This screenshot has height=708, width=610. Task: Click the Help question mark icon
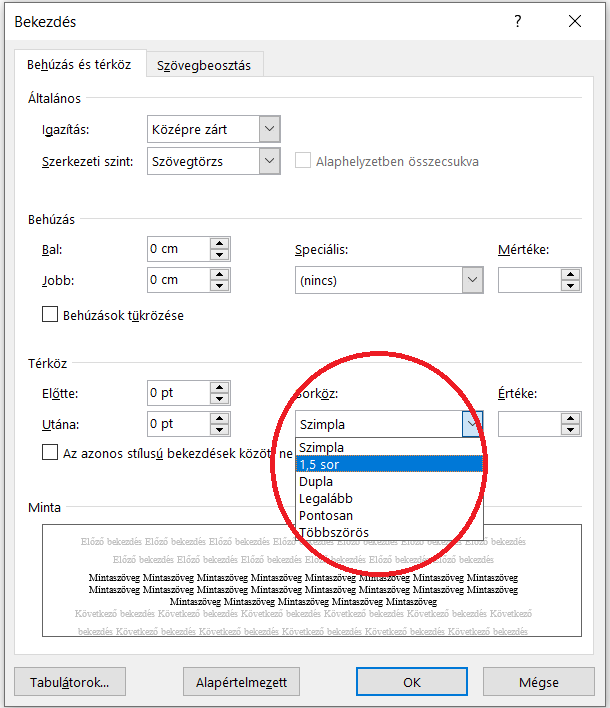click(x=517, y=21)
